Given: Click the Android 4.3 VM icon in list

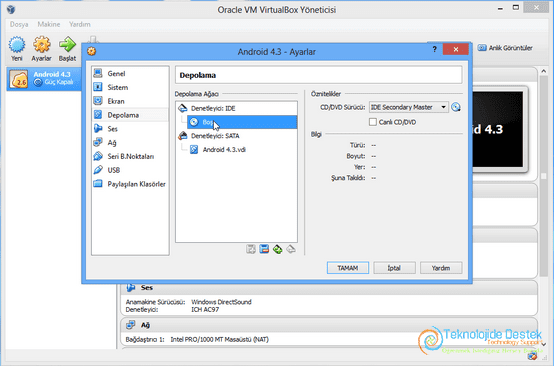Looking at the screenshot, I should [x=19, y=79].
